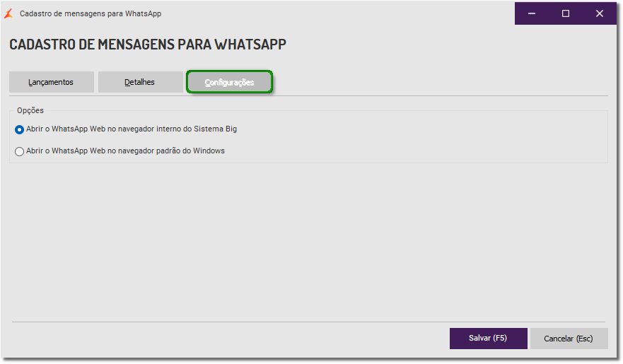Screen dimensions: 623x364
Task: Click Salvar (F5) button
Action: 489,338
